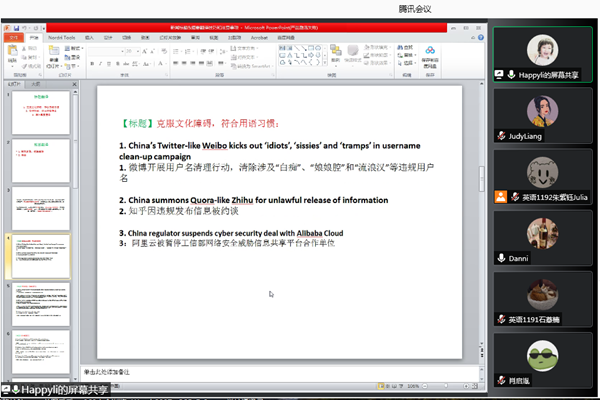Switch to the Outline tab in slide pane
Image resolution: width=600 pixels, height=400 pixels.
pos(36,84)
